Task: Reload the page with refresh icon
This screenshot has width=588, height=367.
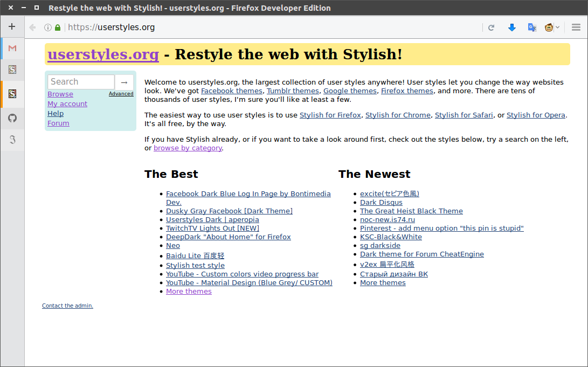Action: pos(491,27)
